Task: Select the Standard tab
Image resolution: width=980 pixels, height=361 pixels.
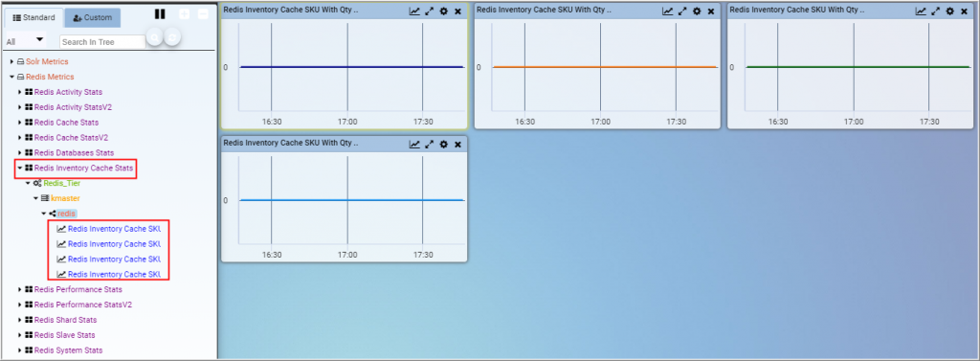Action: click(x=33, y=17)
